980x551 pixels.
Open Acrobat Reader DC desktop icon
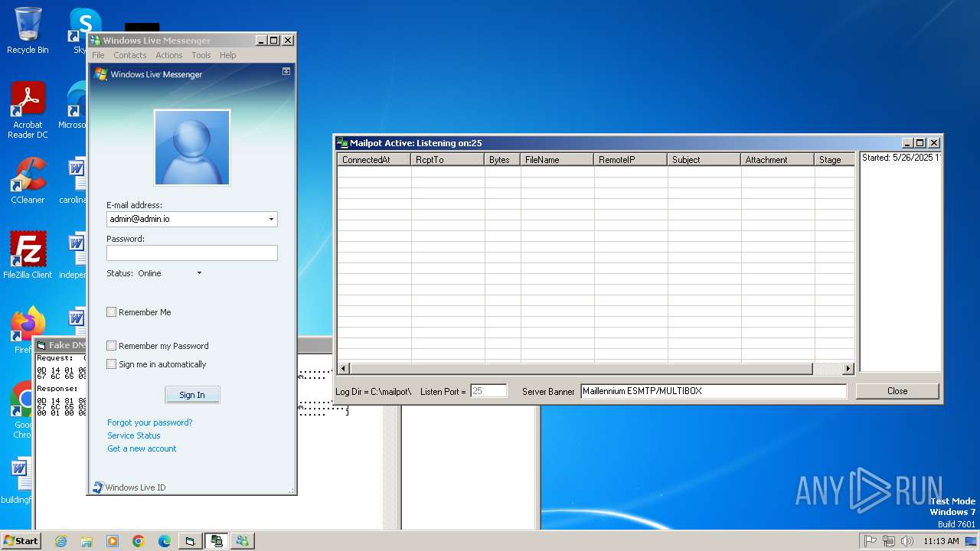[x=28, y=110]
